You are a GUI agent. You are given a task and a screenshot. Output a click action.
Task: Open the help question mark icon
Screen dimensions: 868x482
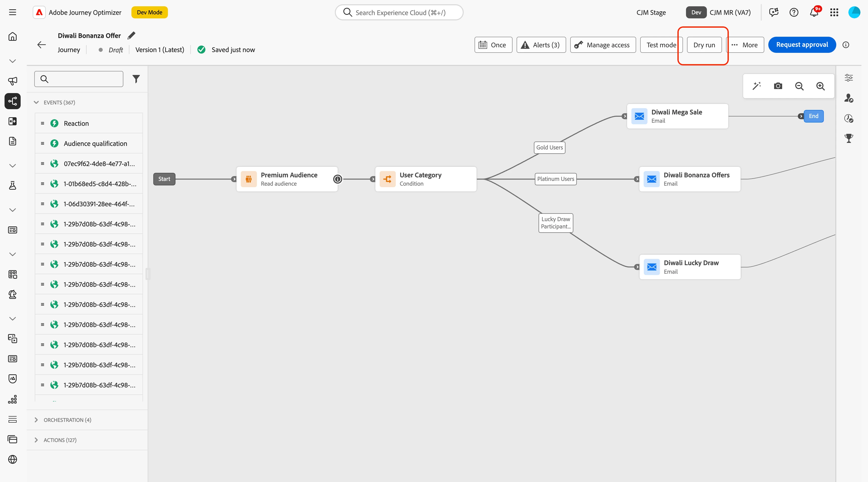pyautogui.click(x=793, y=13)
